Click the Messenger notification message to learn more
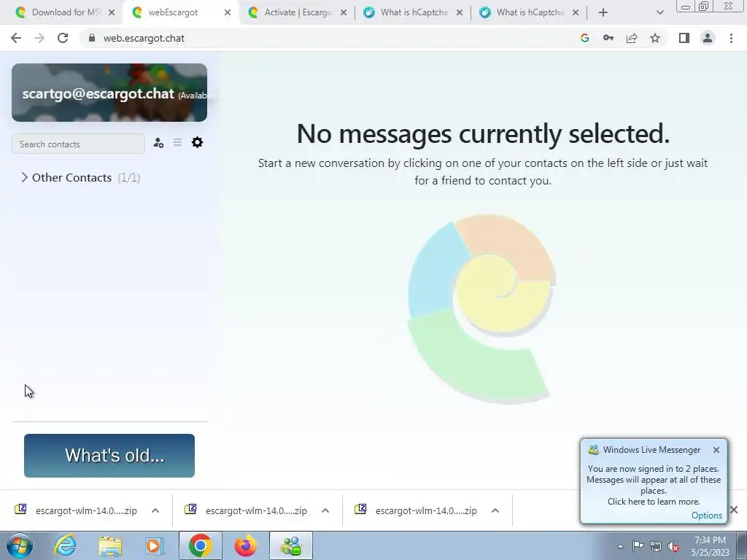 pos(653,485)
